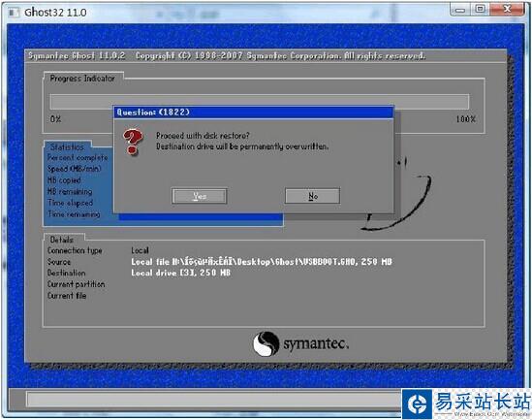This screenshot has width=532, height=420.
Task: Click the 'Details' group label
Action: [x=62, y=240]
